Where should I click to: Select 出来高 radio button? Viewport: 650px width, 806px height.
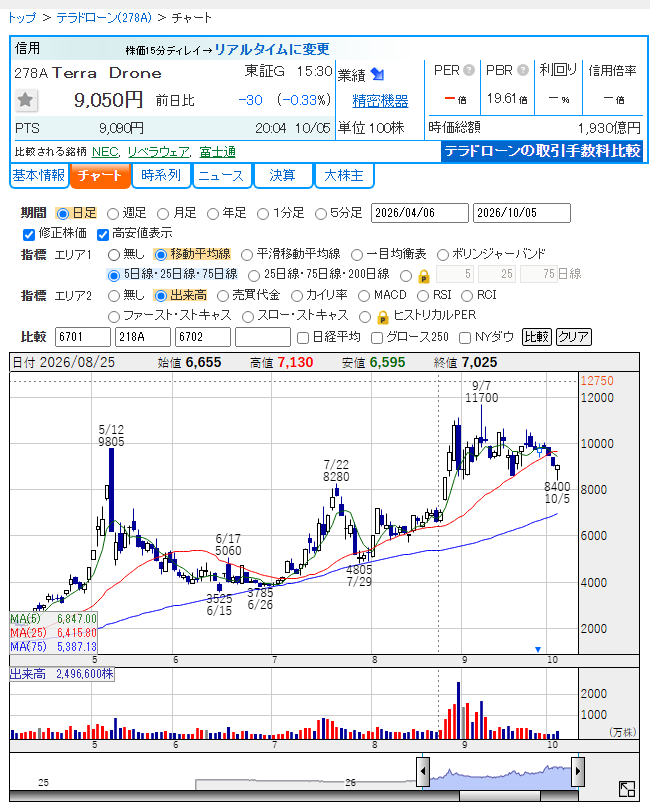coord(160,296)
